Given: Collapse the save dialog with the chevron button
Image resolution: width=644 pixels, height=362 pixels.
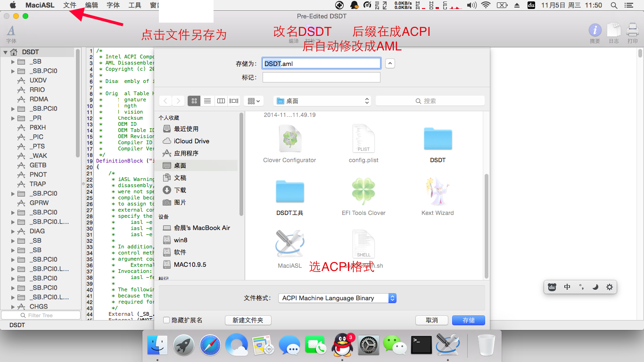Looking at the screenshot, I should click(x=390, y=63).
